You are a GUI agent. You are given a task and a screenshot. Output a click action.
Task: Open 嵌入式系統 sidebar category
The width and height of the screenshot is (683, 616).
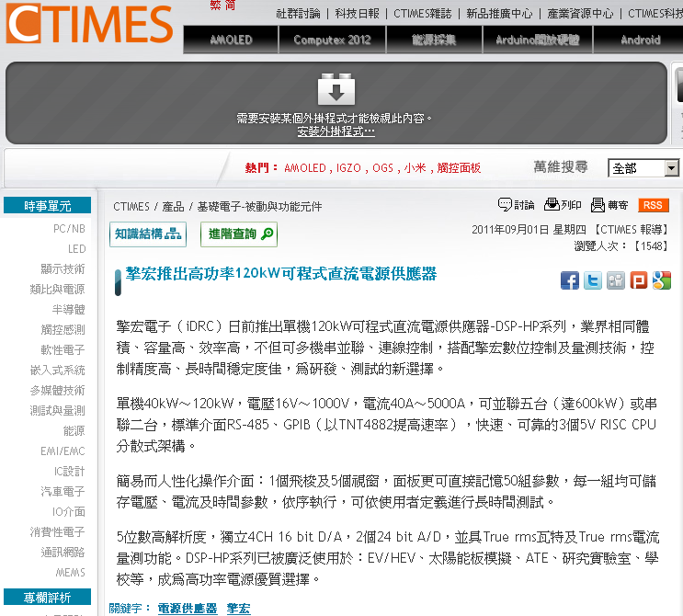coord(57,371)
